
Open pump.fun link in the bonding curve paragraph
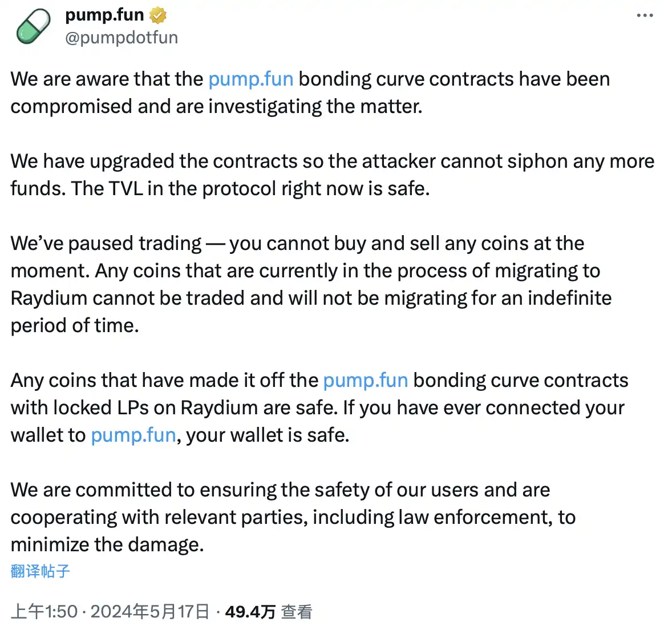365,380
